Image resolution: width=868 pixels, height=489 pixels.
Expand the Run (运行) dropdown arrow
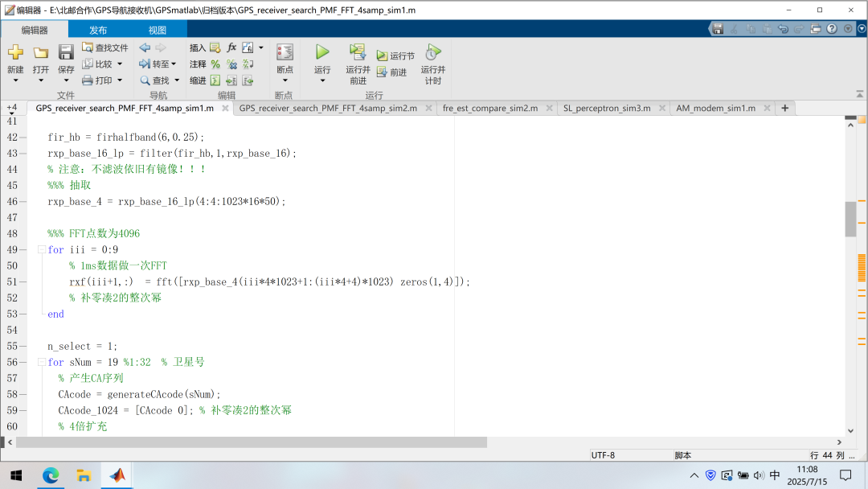[322, 81]
